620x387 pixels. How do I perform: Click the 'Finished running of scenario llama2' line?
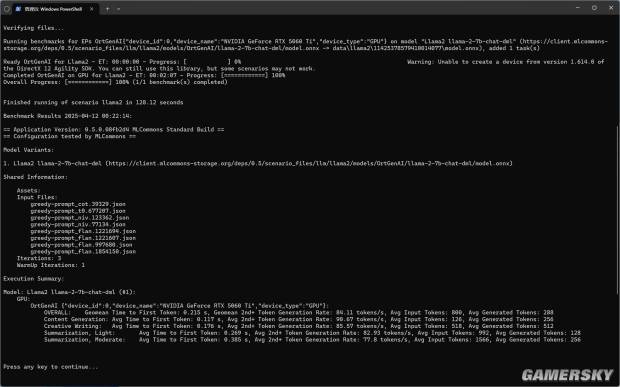tap(93, 102)
